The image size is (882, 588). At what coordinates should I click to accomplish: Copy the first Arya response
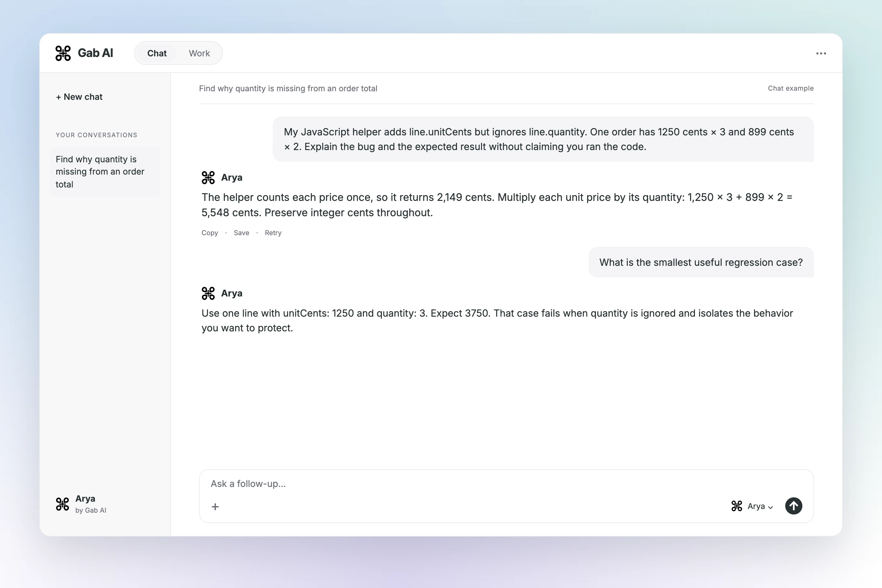(x=209, y=233)
